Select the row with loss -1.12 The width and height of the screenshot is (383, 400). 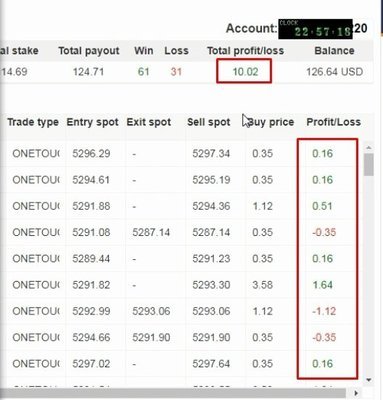(x=182, y=311)
